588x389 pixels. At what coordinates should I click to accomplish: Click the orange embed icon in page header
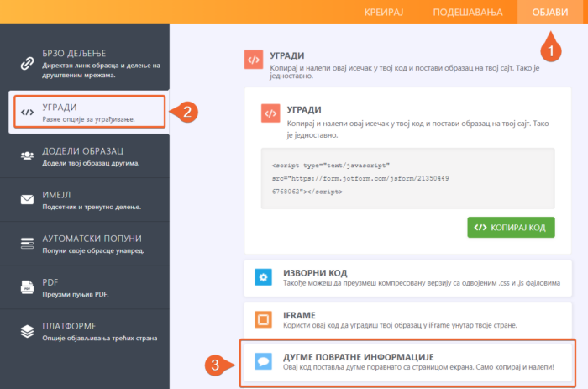click(x=254, y=60)
